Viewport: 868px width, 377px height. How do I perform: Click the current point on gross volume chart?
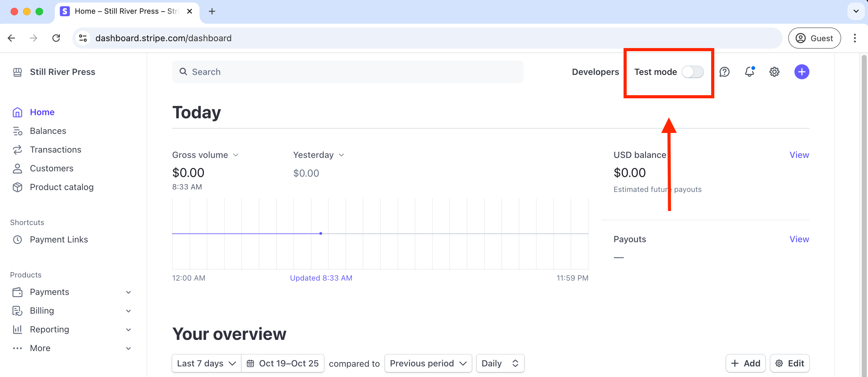click(321, 233)
